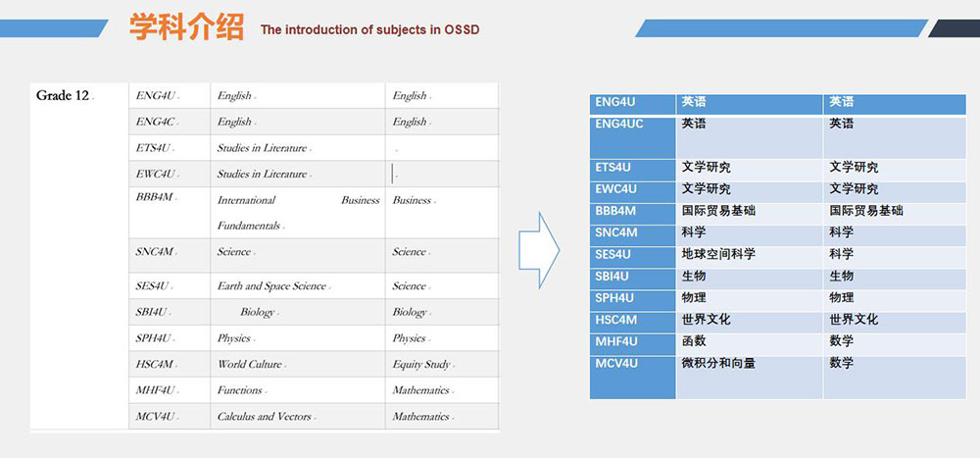The width and height of the screenshot is (980, 458).
Task: Click the 微积分和向量 cell
Action: 718,364
